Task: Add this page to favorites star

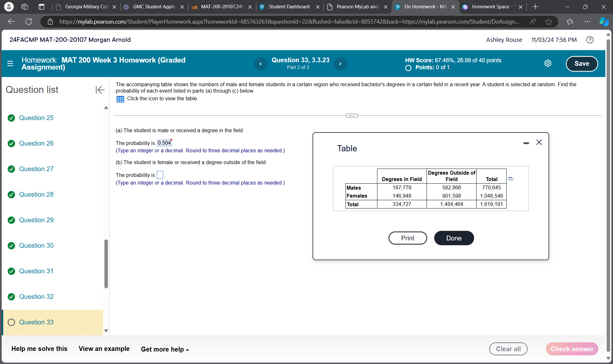Action: [x=549, y=22]
